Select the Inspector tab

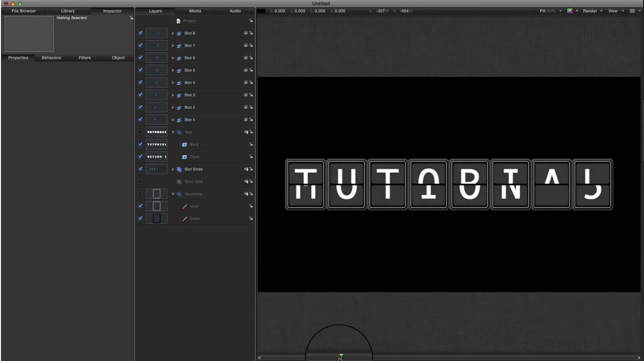[x=112, y=11]
